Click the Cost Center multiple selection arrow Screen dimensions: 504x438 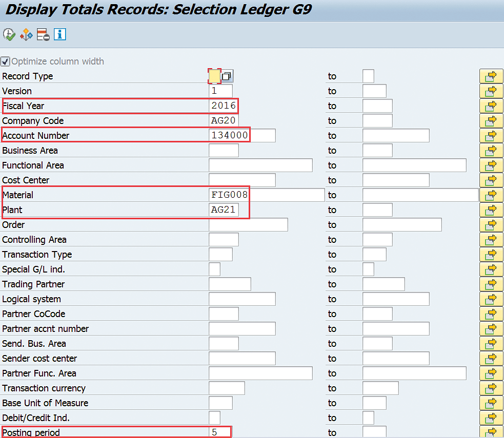point(491,180)
